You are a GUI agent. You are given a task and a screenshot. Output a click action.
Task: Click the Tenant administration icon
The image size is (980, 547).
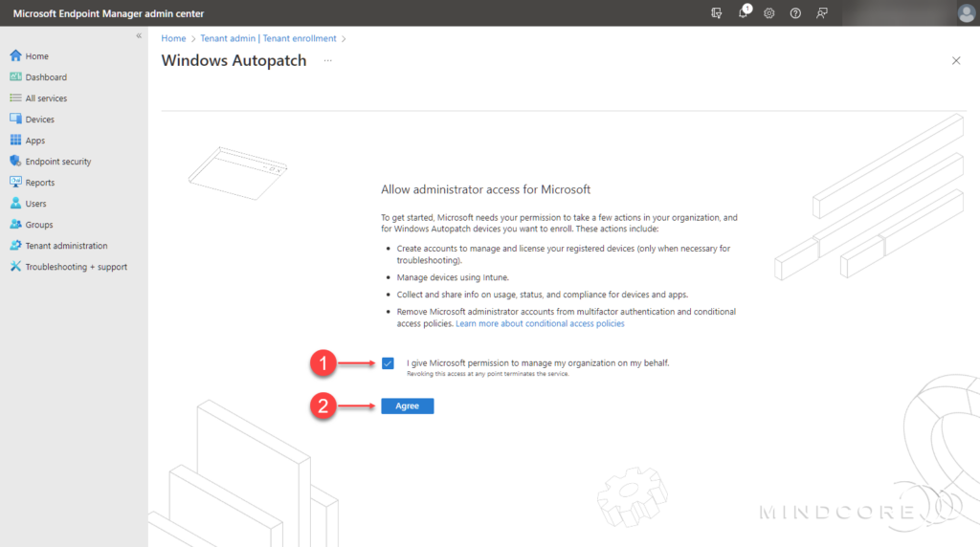(x=15, y=246)
